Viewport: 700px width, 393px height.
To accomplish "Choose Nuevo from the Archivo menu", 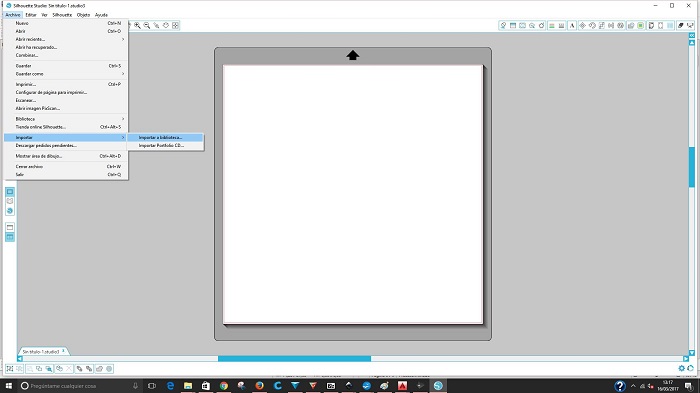I will pos(66,23).
